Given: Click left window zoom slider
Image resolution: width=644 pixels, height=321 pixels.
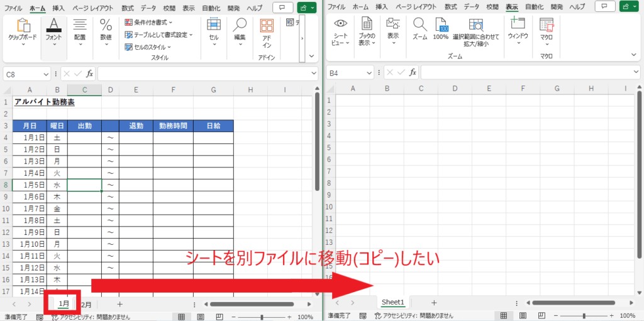Looking at the screenshot, I should 262,317.
